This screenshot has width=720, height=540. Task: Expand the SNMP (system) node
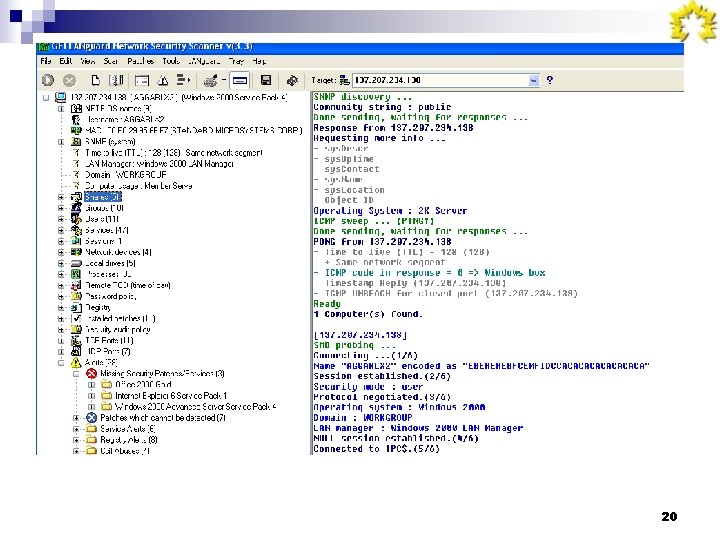tap(61, 142)
